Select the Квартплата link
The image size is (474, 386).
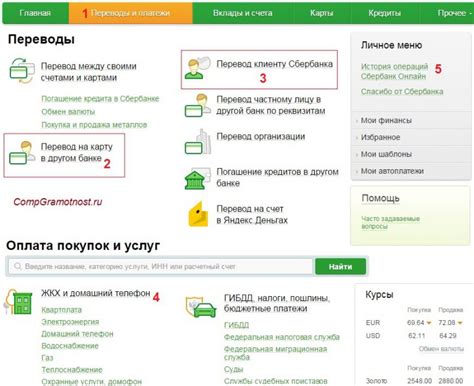(61, 310)
